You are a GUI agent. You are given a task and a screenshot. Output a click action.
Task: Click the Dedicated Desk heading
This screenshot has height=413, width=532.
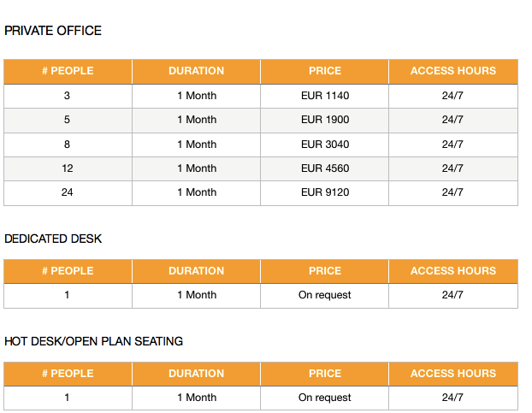[x=53, y=239]
